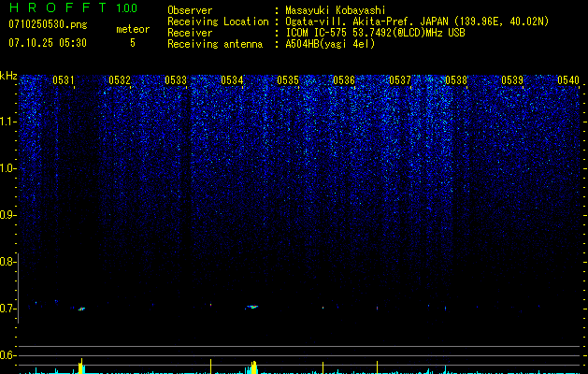588x374 pixels.
Task: Click the meteor count label
Action: (x=133, y=29)
